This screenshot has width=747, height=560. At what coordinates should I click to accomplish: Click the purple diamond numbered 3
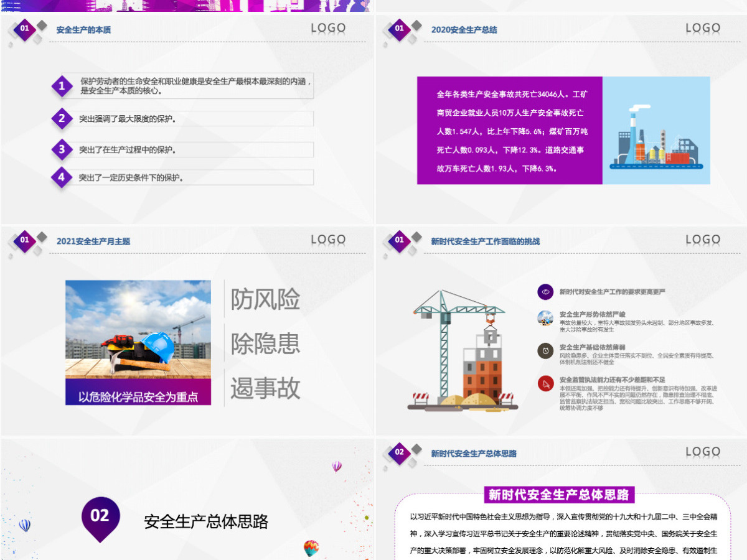coord(61,149)
